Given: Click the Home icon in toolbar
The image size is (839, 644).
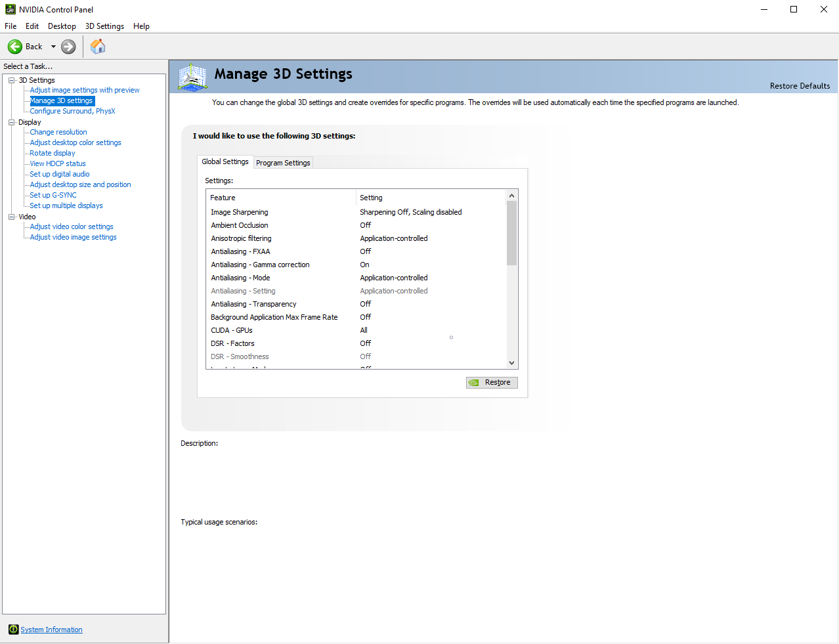Looking at the screenshot, I should [98, 47].
